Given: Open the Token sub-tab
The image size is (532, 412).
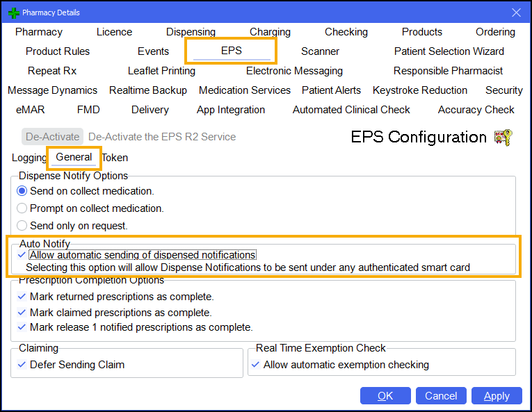Looking at the screenshot, I should click(115, 158).
